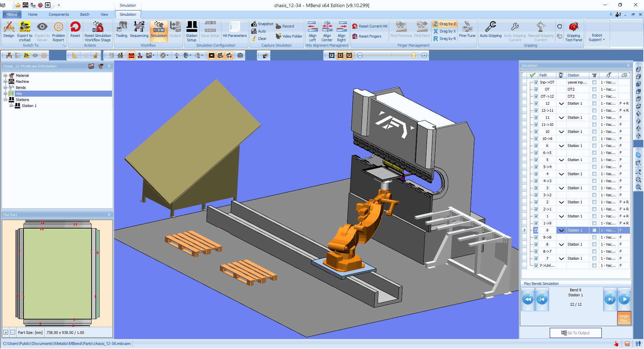This screenshot has width=644, height=349.
Task: Open Hit Parameters
Action: 234,31
